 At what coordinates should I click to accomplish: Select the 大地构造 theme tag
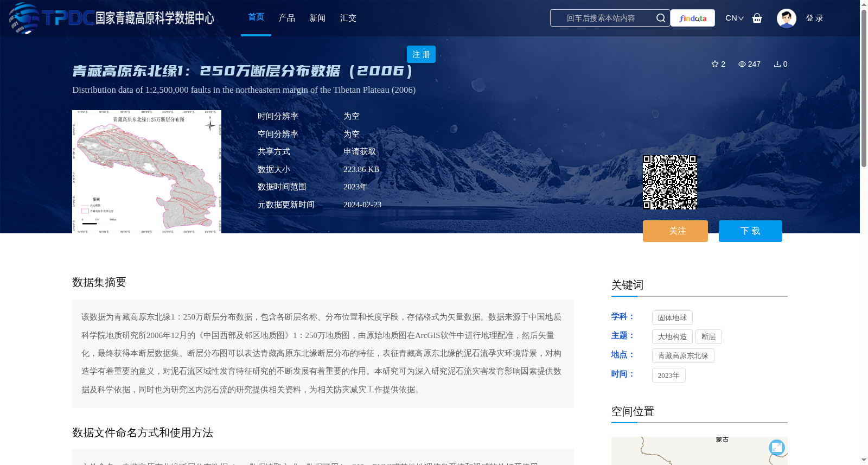(x=672, y=336)
